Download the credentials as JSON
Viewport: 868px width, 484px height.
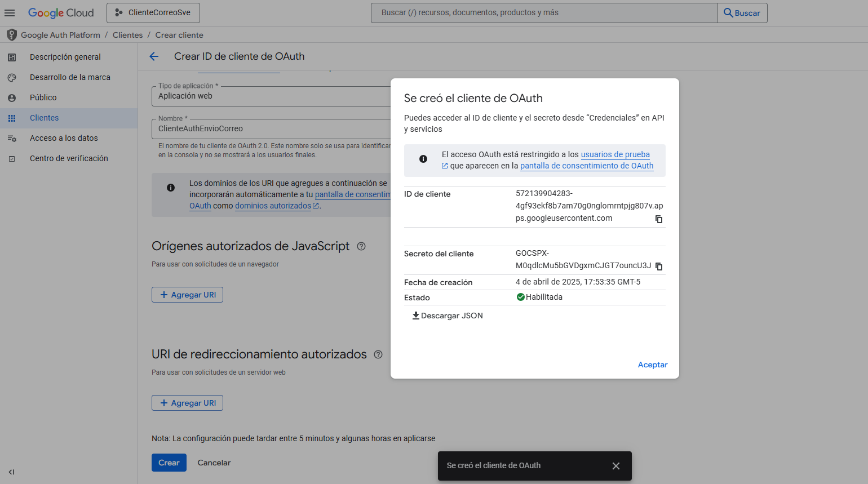click(x=448, y=316)
